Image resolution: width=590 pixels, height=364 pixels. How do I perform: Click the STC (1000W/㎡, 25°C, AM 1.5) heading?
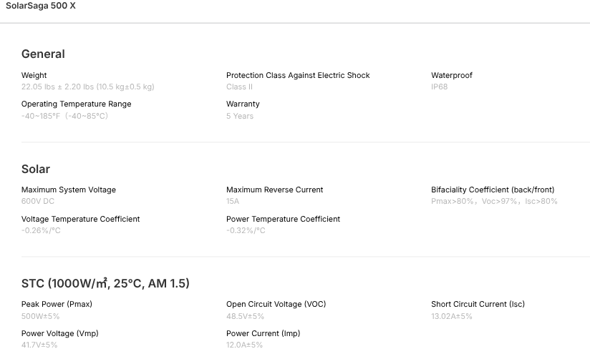[x=105, y=284]
